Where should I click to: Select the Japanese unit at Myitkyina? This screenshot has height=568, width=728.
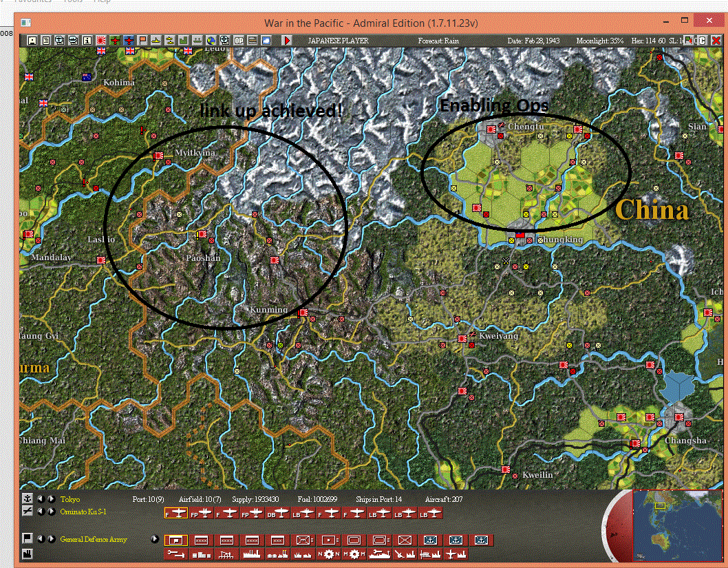pos(158,156)
